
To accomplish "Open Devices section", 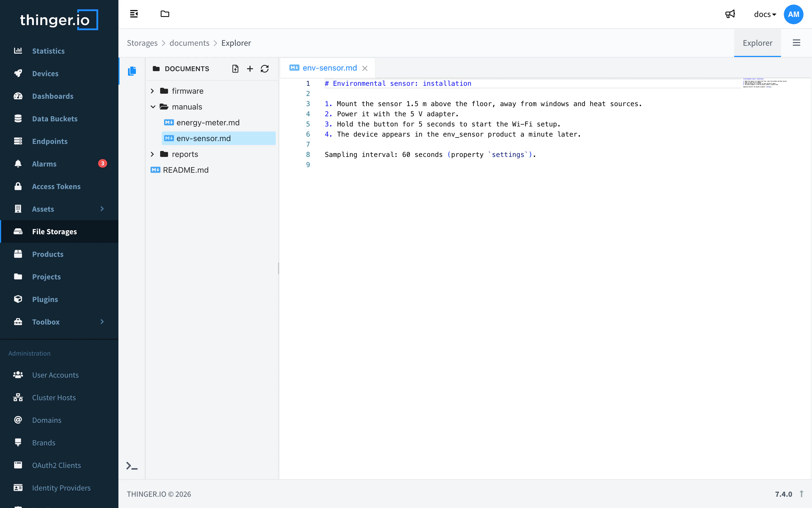I will tap(59, 73).
